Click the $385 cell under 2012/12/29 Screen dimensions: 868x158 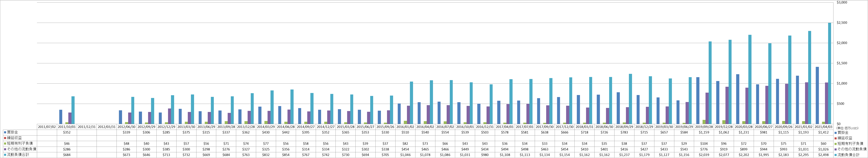coord(166,149)
